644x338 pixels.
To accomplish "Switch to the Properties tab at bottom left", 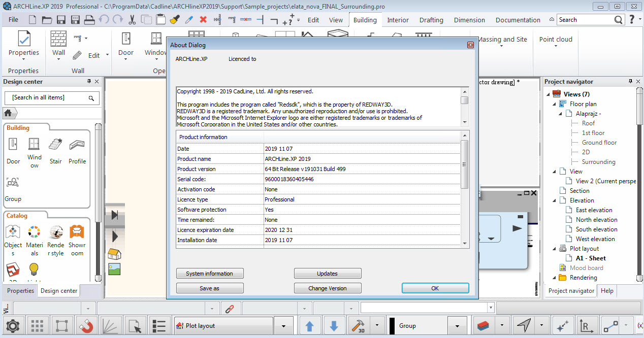I will [x=21, y=291].
